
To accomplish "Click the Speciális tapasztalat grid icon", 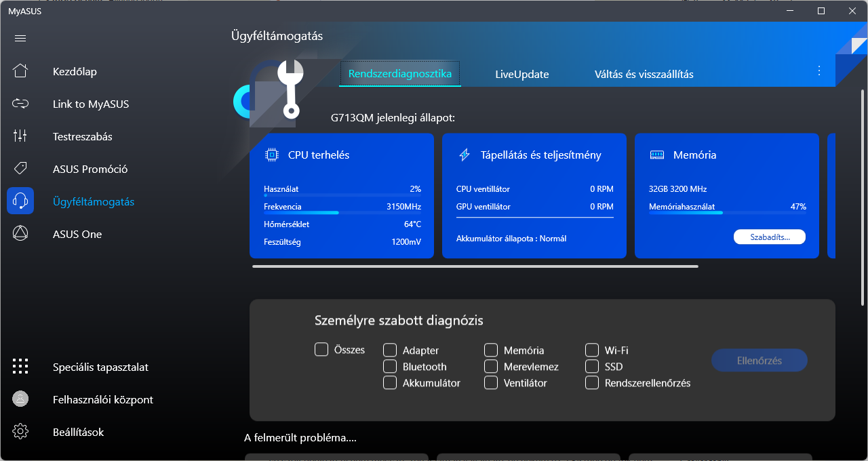I will (x=20, y=367).
